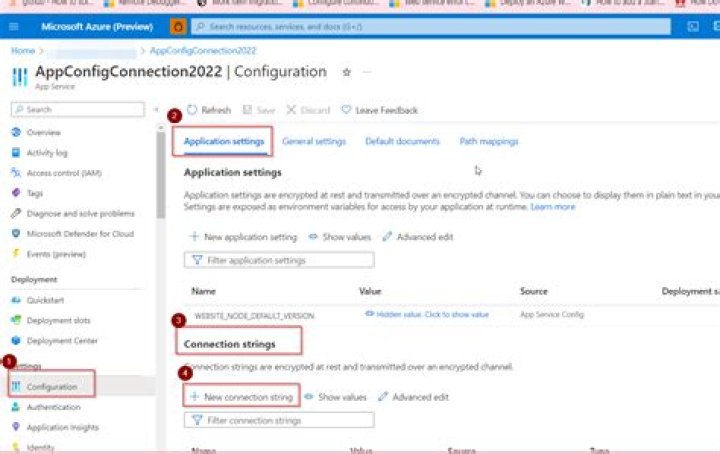Screen dimensions: 720x454
Task: Click the Application Insights bulb icon
Action: (x=16, y=427)
